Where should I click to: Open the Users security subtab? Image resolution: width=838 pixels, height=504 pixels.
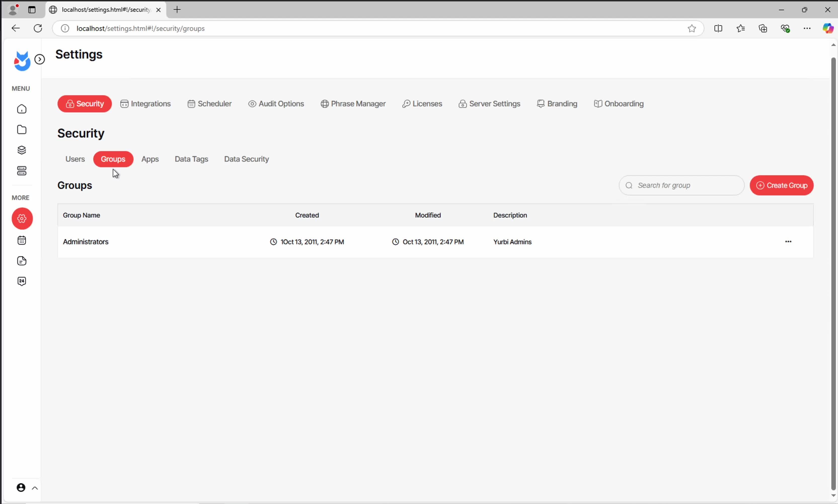(75, 159)
